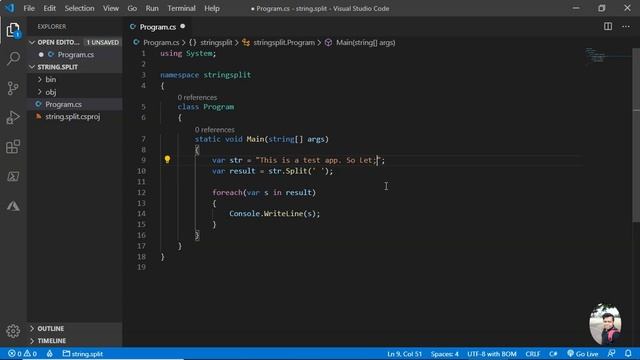640x360 pixels.
Task: Click the 'var result = str.Split' line
Action: (272, 171)
